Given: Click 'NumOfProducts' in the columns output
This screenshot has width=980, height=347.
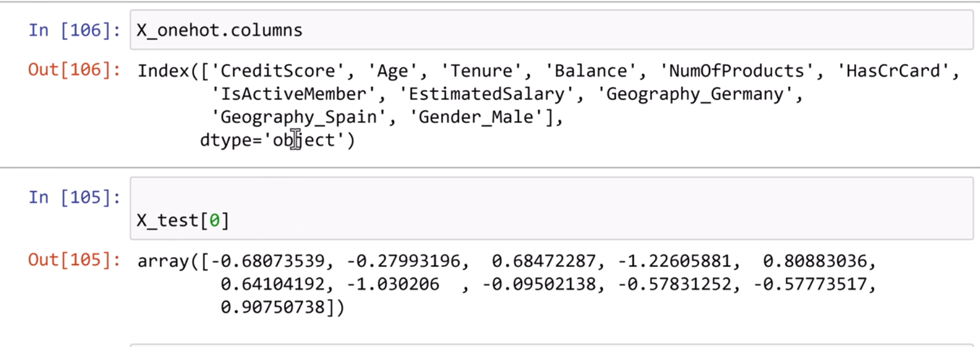Looking at the screenshot, I should (x=736, y=71).
